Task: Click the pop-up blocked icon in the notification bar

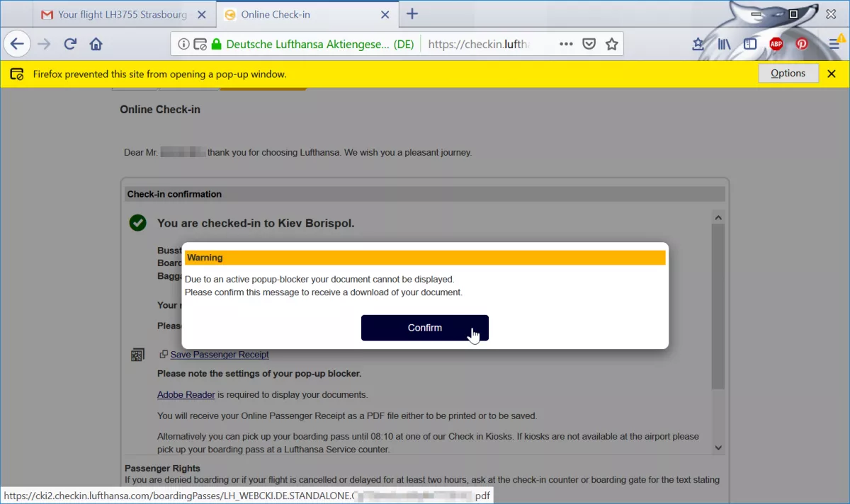Action: click(x=16, y=74)
